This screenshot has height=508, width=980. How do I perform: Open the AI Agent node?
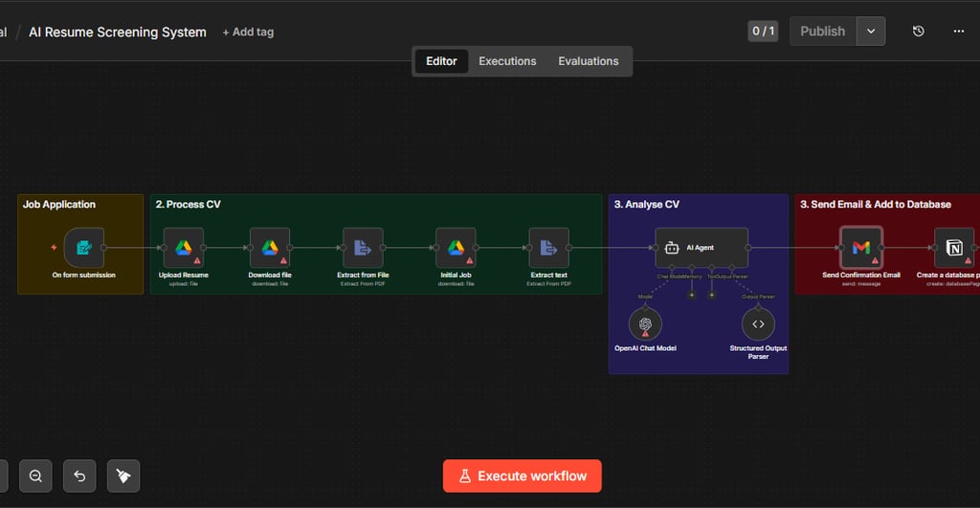click(702, 248)
